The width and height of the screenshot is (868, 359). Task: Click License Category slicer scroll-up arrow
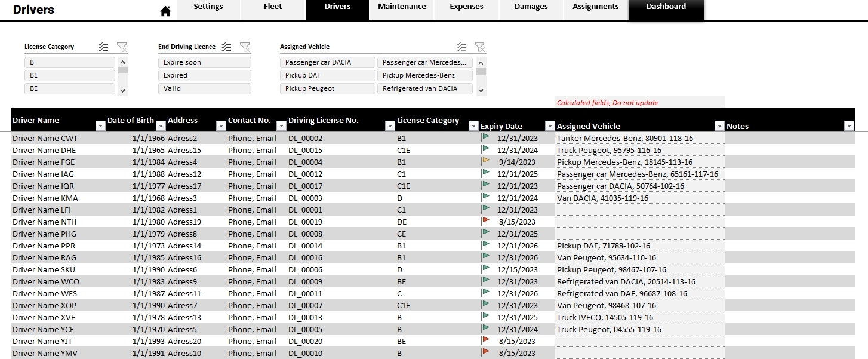point(122,61)
